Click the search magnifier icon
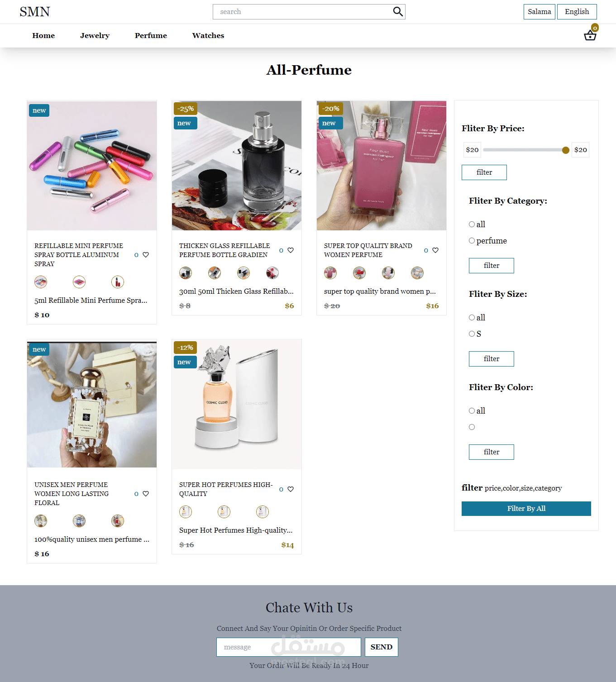 (x=397, y=11)
